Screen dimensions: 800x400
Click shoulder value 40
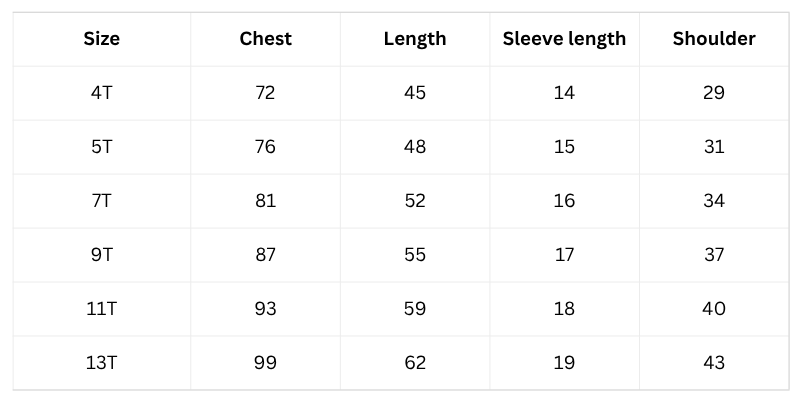pyautogui.click(x=714, y=309)
